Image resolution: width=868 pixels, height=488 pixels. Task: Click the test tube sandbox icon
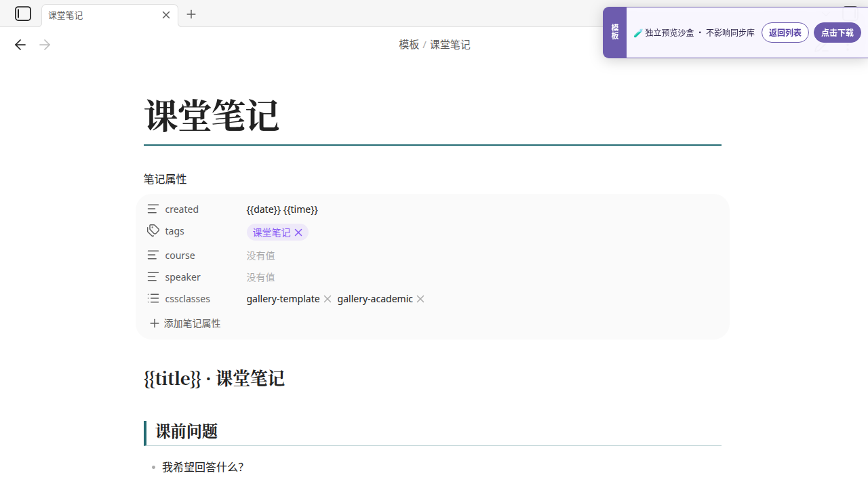638,33
